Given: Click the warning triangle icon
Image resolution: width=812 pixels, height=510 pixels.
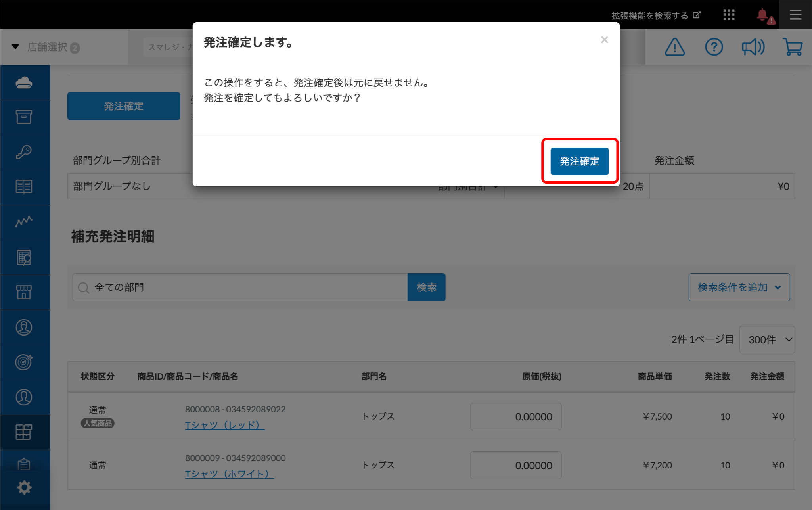Looking at the screenshot, I should pyautogui.click(x=674, y=47).
